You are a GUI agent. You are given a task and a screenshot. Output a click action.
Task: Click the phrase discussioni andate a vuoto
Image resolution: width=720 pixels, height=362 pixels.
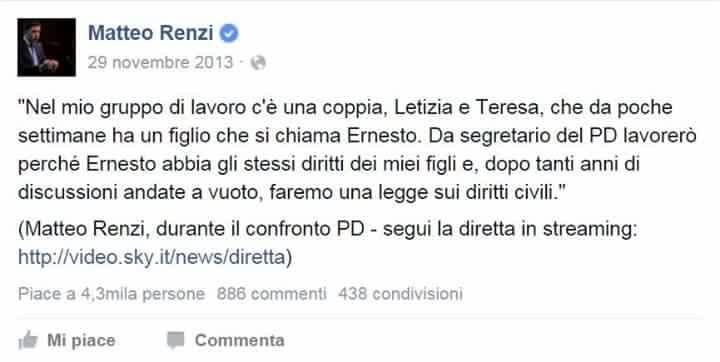[140, 193]
